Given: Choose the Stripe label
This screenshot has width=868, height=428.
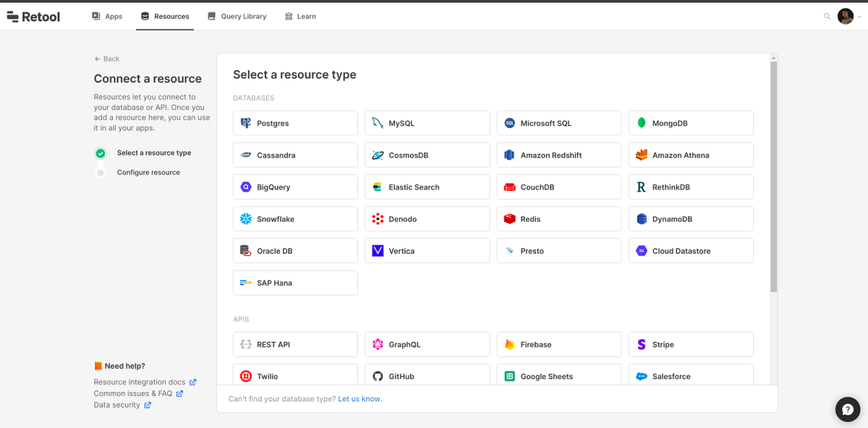Looking at the screenshot, I should (663, 345).
